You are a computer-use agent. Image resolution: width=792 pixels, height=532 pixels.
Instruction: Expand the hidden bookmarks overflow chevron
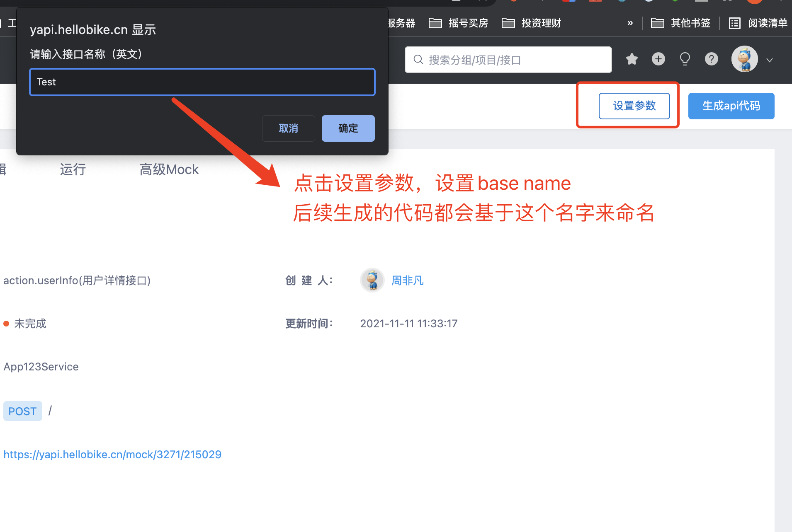[630, 23]
